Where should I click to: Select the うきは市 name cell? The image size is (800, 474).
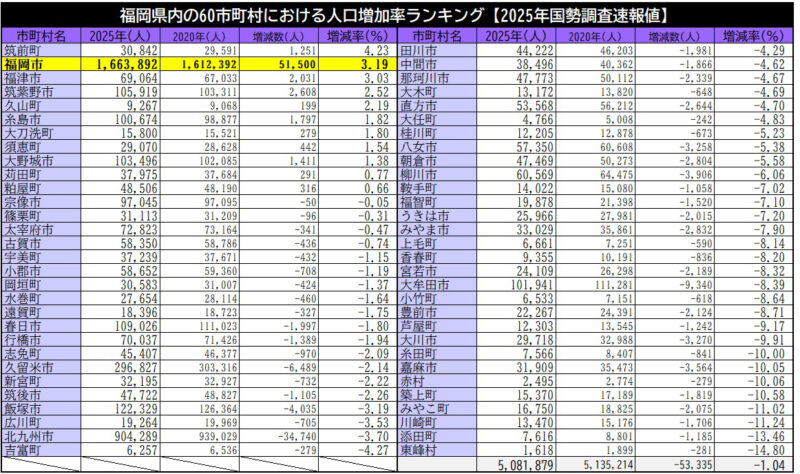coord(437,216)
